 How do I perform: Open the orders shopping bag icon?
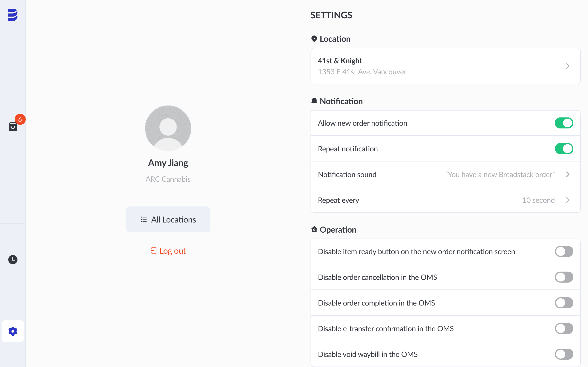tap(13, 127)
